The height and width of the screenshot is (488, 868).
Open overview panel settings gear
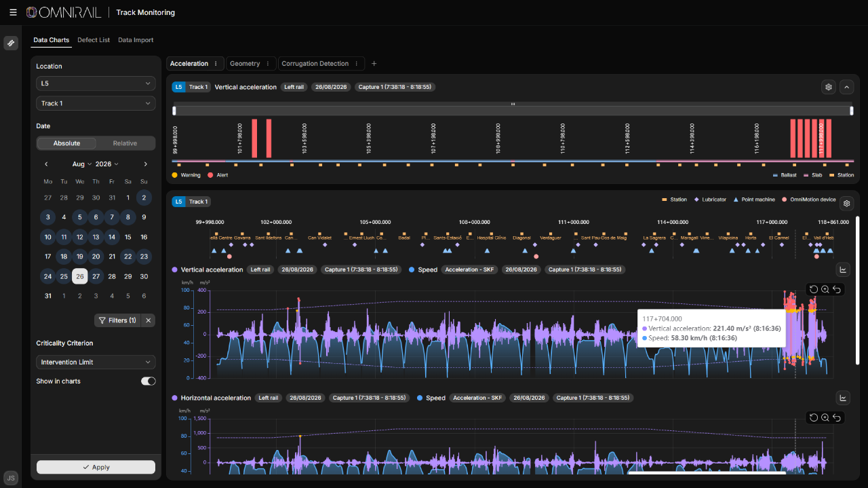click(x=828, y=87)
